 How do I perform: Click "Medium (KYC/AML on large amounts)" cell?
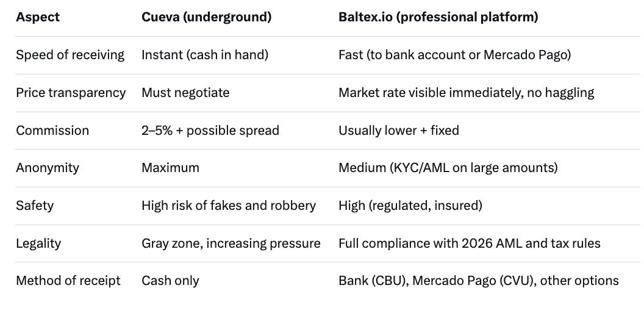point(448,168)
